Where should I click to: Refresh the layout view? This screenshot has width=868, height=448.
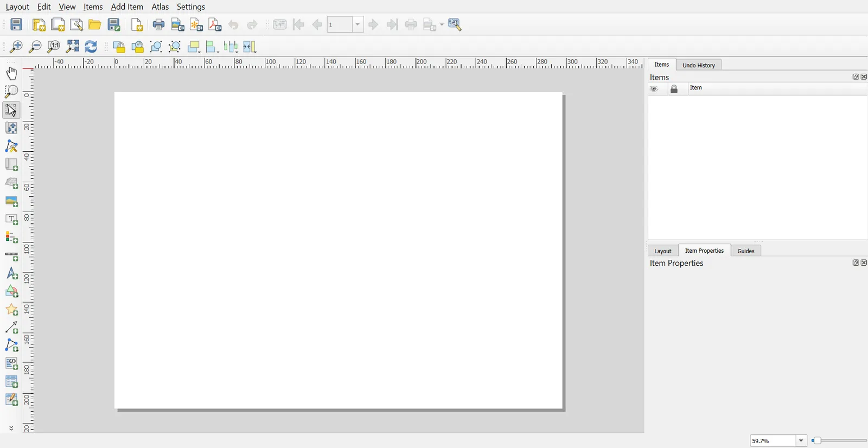[91, 47]
